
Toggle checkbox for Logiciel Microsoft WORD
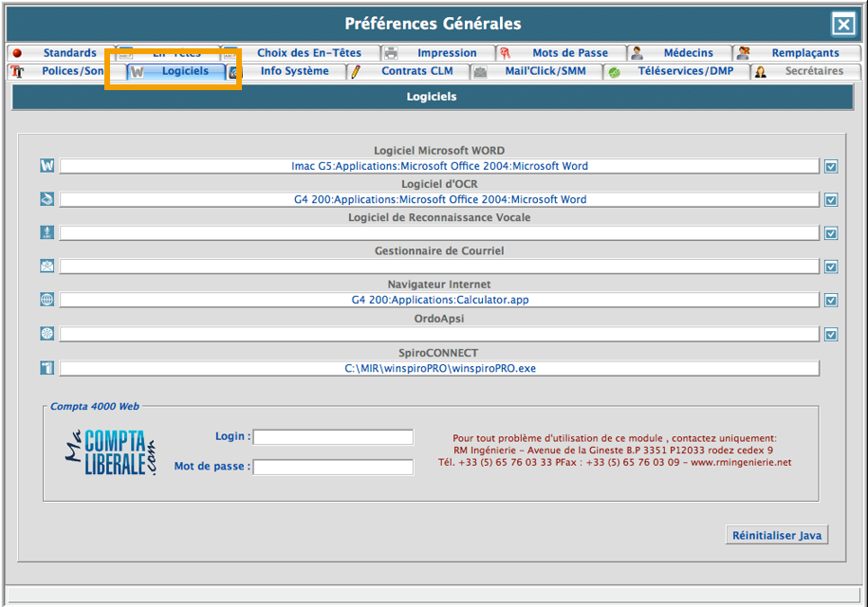(831, 167)
